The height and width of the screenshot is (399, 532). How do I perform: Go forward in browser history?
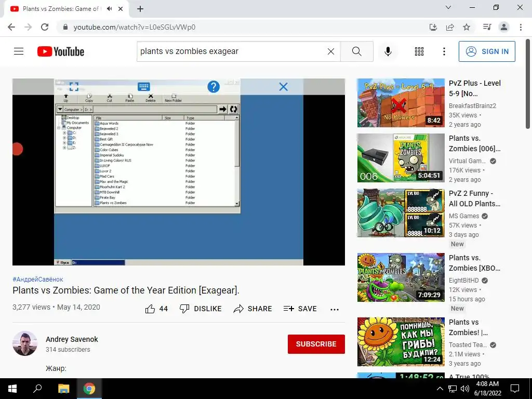coord(28,27)
